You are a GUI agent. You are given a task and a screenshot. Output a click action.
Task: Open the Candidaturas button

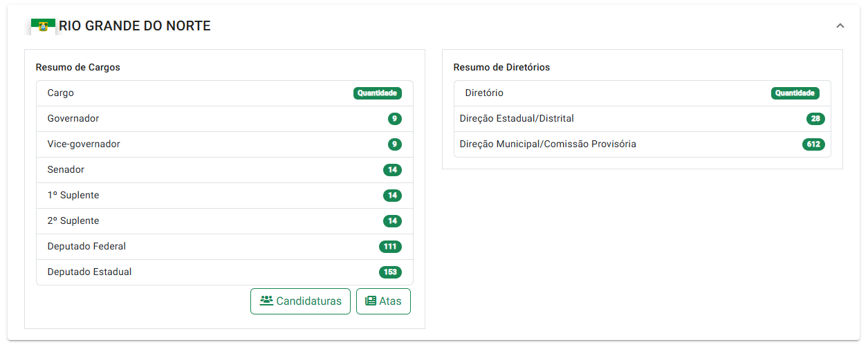coord(301,301)
